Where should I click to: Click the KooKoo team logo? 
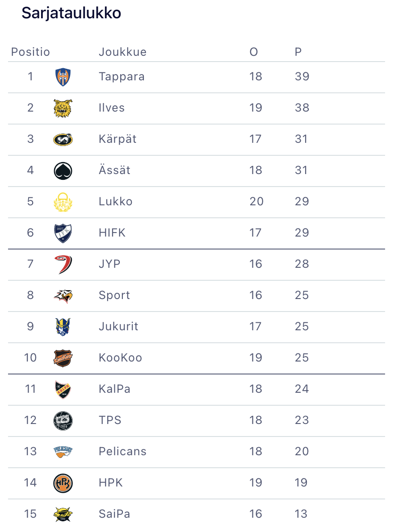pos(63,358)
